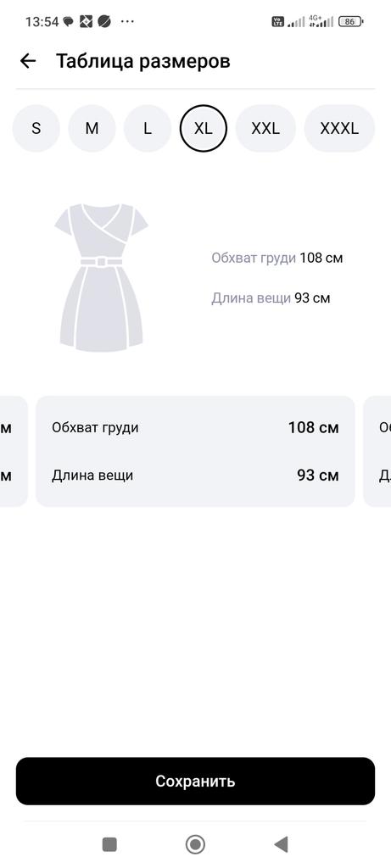Choose size XXXL
The width and height of the screenshot is (391, 868).
pyautogui.click(x=339, y=129)
